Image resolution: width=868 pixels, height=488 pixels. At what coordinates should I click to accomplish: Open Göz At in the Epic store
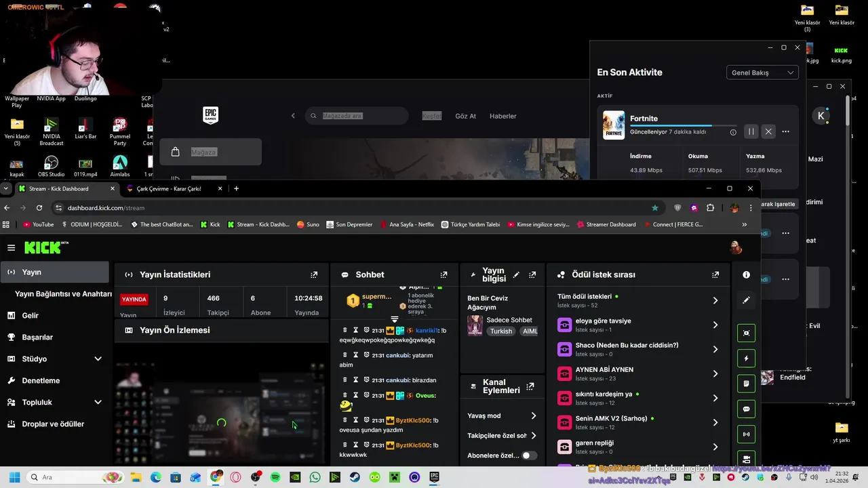click(x=465, y=116)
